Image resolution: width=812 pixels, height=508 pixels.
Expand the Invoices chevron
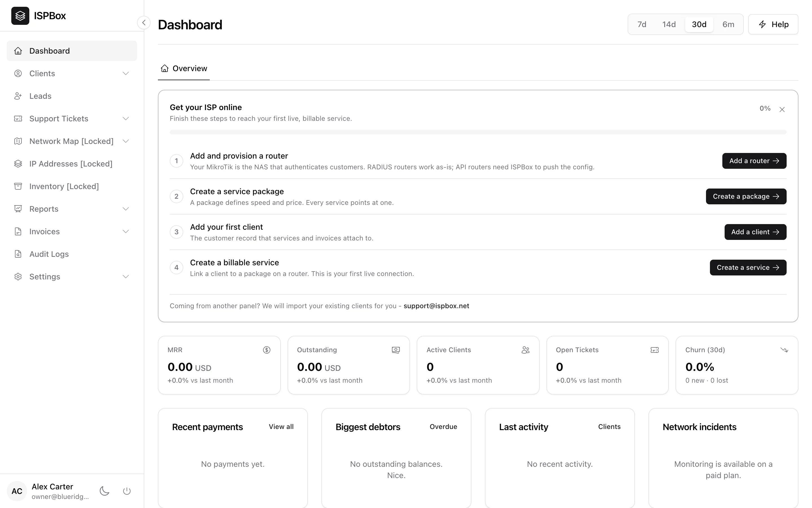(126, 231)
